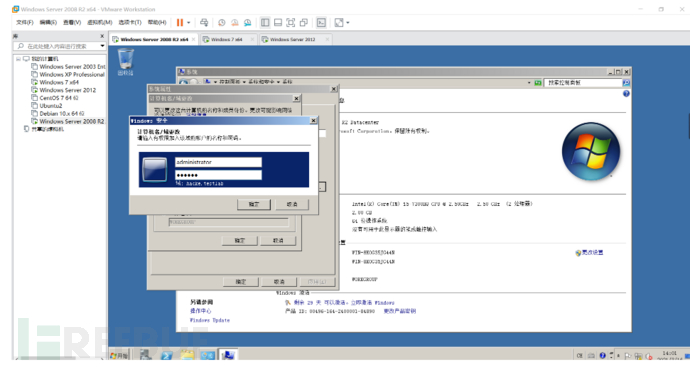Image resolution: width=690 pixels, height=367 pixels.
Task: Open the Windows Update link
Action: pos(210,320)
